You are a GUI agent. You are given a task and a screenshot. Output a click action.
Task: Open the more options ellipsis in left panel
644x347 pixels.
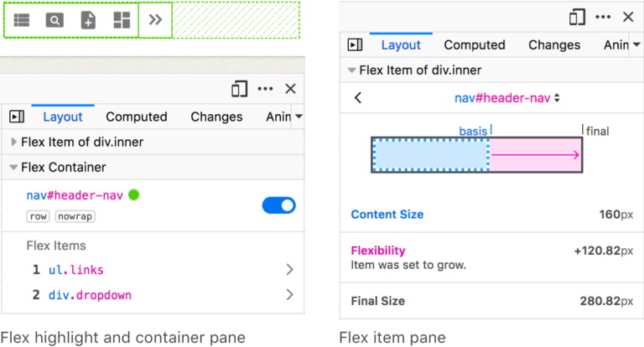point(266,89)
